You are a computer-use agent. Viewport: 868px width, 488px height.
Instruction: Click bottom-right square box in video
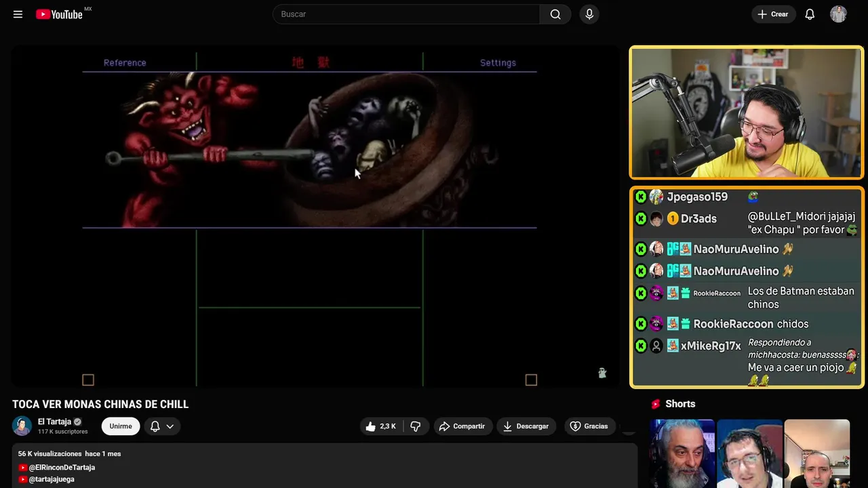coord(531,380)
